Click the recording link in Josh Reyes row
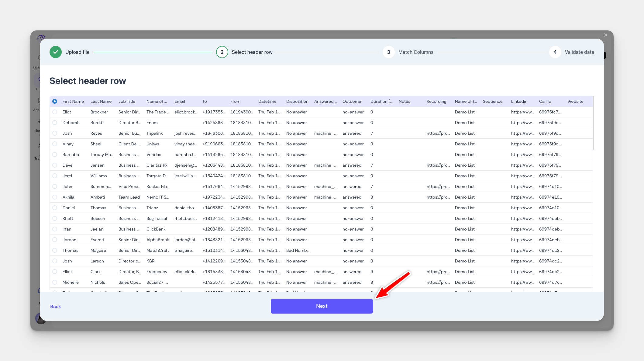 click(x=438, y=133)
